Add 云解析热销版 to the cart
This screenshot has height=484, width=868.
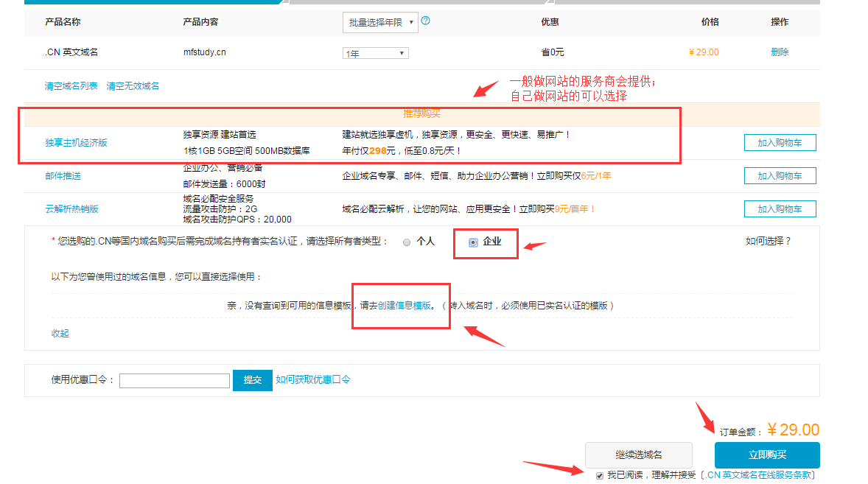(x=780, y=209)
